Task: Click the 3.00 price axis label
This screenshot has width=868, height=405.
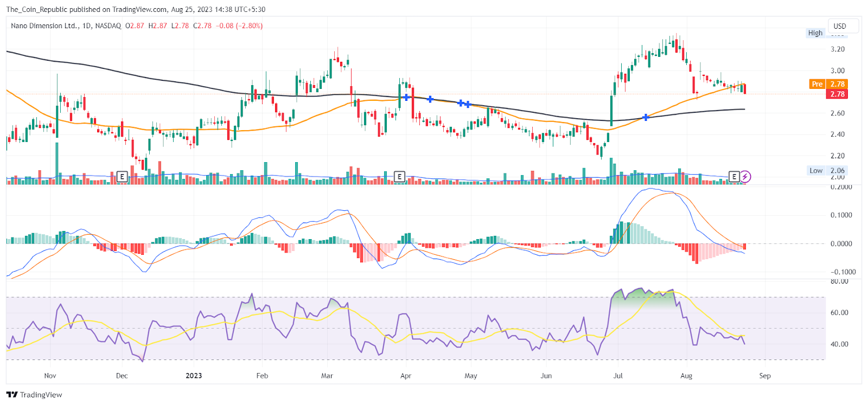Action: pyautogui.click(x=838, y=70)
